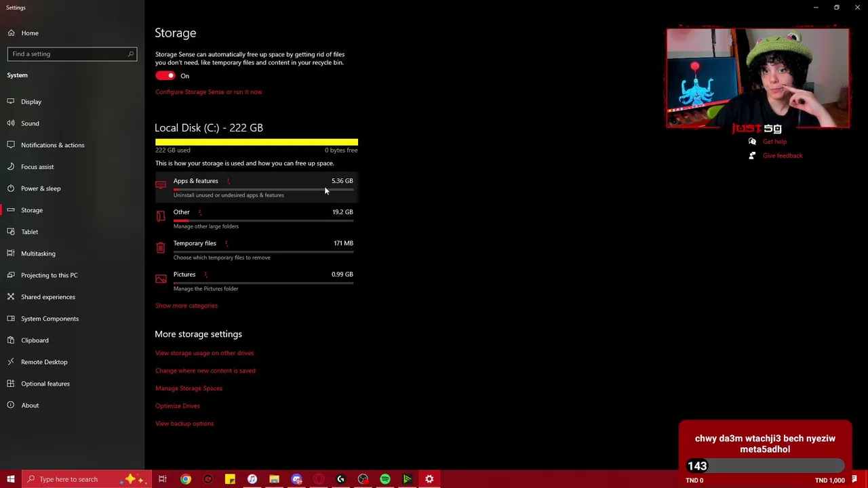The height and width of the screenshot is (488, 868).
Task: Open the Apps & features storage category
Action: (256, 187)
